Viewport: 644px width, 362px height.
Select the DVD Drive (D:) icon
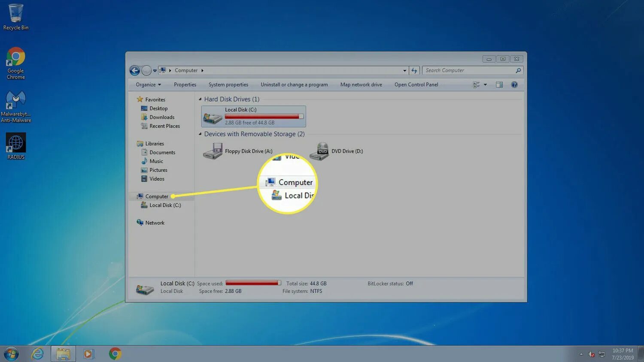pyautogui.click(x=319, y=151)
